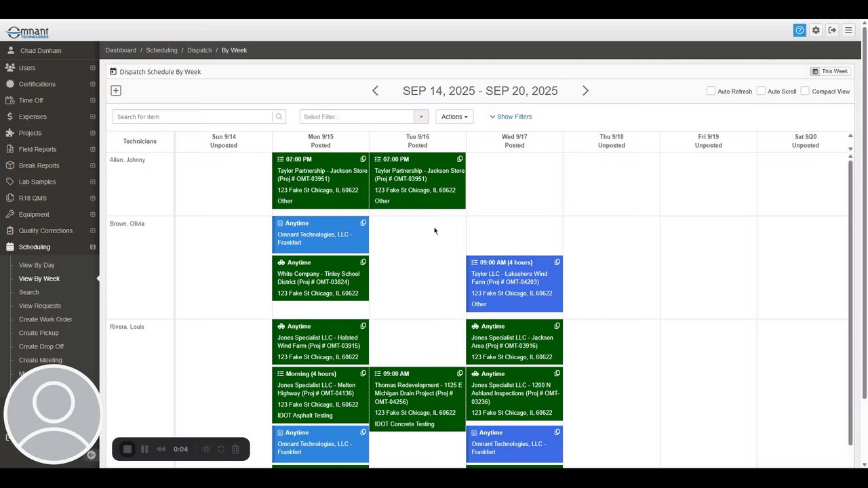Select Create Pickup menu item
Screen dimensions: 868x488
tap(39, 333)
